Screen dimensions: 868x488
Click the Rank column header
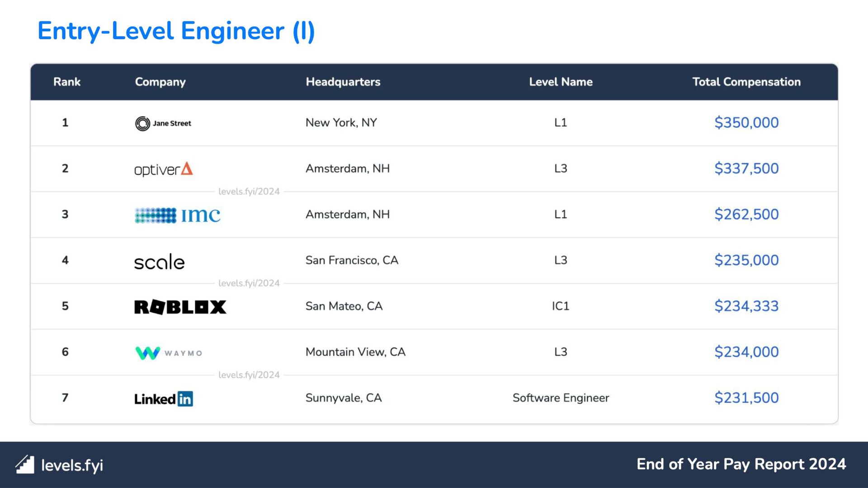[67, 82]
